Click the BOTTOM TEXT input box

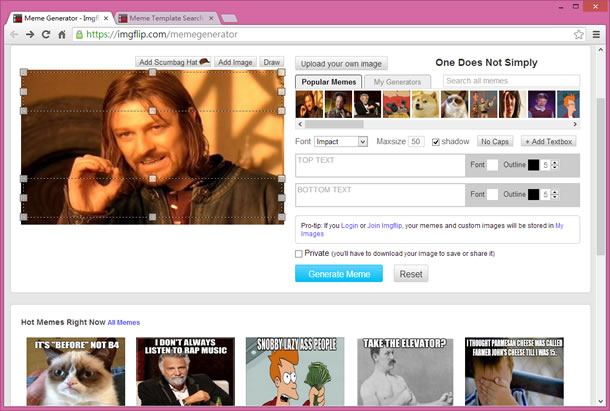tap(380, 195)
